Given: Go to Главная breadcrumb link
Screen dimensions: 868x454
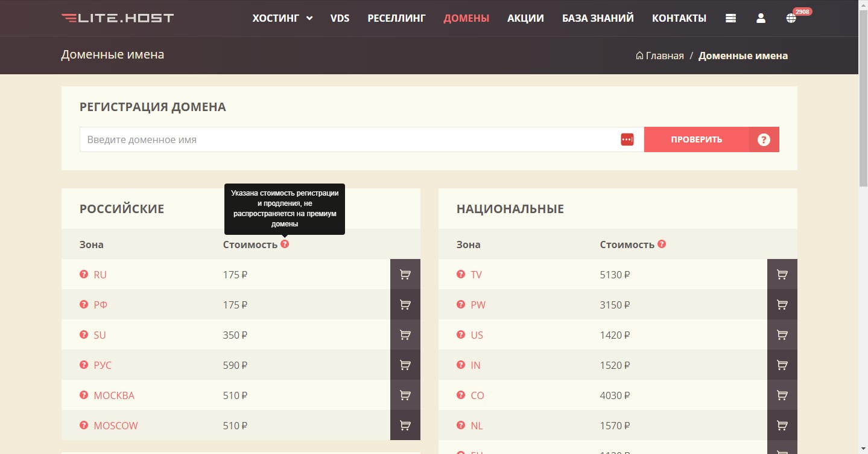Looking at the screenshot, I should [x=660, y=56].
